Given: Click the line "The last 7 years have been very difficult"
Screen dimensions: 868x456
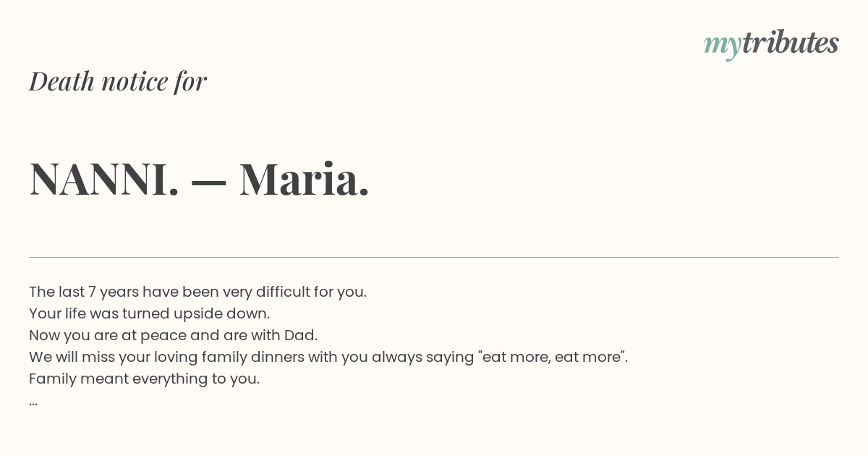Looking at the screenshot, I should pyautogui.click(x=198, y=292).
